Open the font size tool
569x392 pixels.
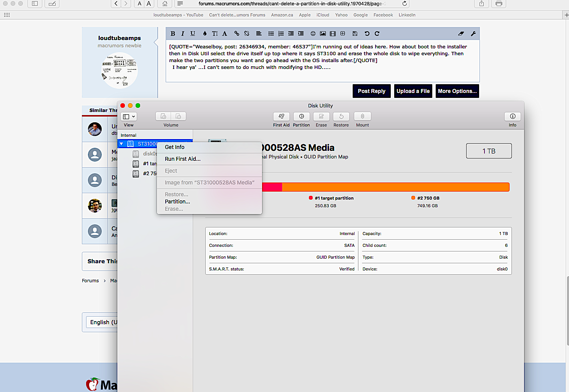pyautogui.click(x=215, y=34)
